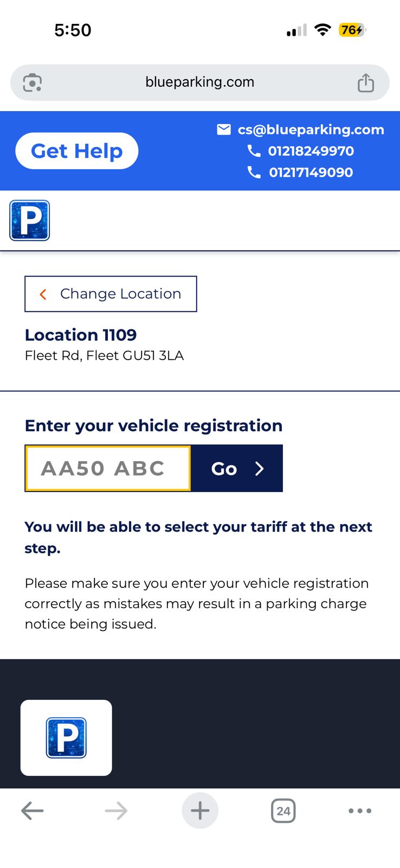Open a new tab with plus button
Image resolution: width=400 pixels, height=868 pixels.
point(200,811)
